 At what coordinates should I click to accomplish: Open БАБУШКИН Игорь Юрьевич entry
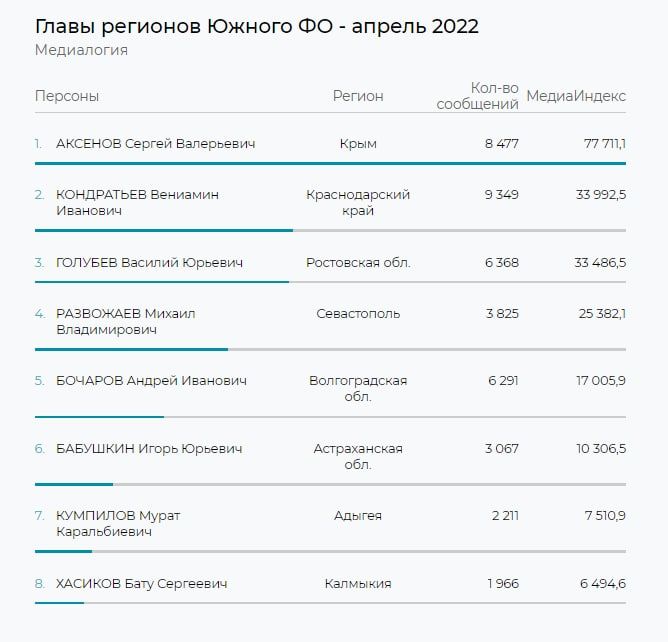(149, 449)
